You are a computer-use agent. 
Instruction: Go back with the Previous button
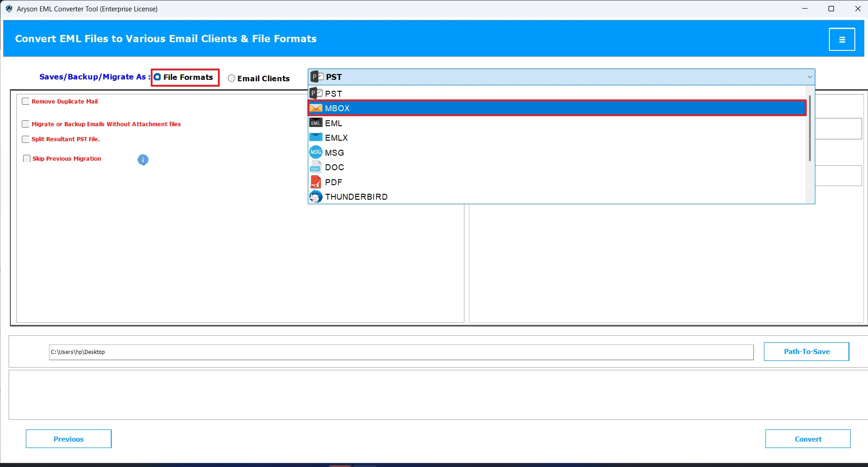pos(69,439)
